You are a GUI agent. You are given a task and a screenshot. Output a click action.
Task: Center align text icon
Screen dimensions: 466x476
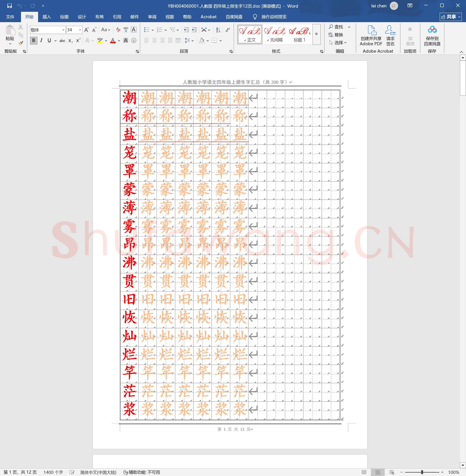pos(154,41)
